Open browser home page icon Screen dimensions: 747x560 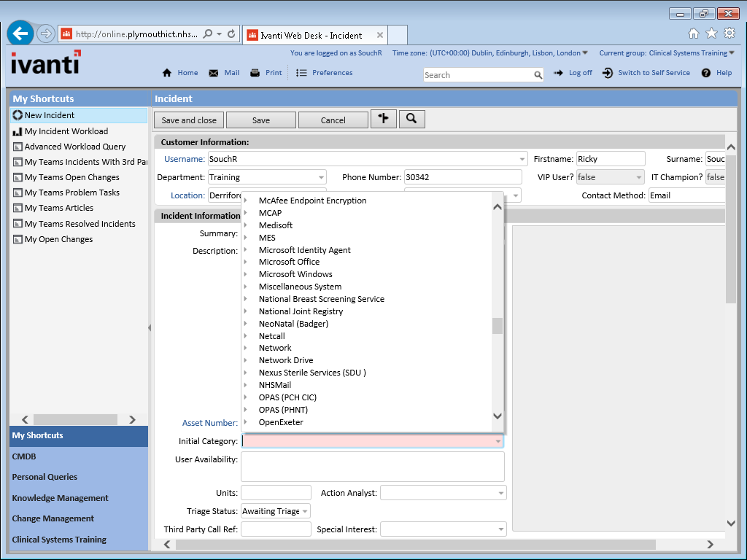click(x=694, y=34)
